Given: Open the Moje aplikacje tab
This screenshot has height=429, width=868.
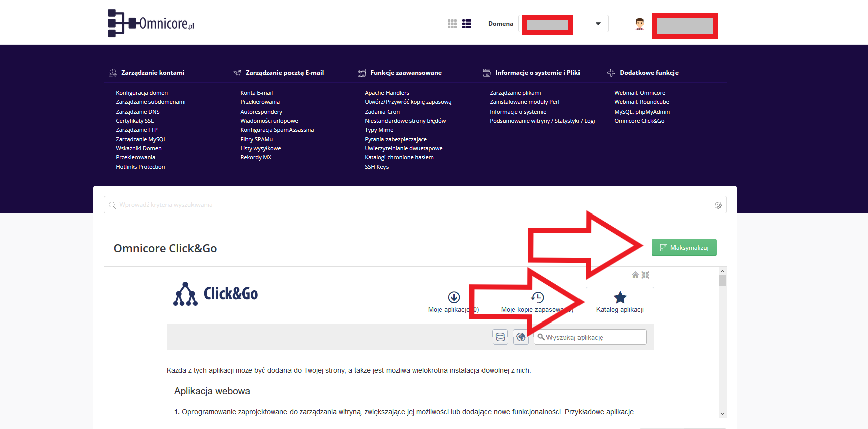Looking at the screenshot, I should pyautogui.click(x=453, y=302).
